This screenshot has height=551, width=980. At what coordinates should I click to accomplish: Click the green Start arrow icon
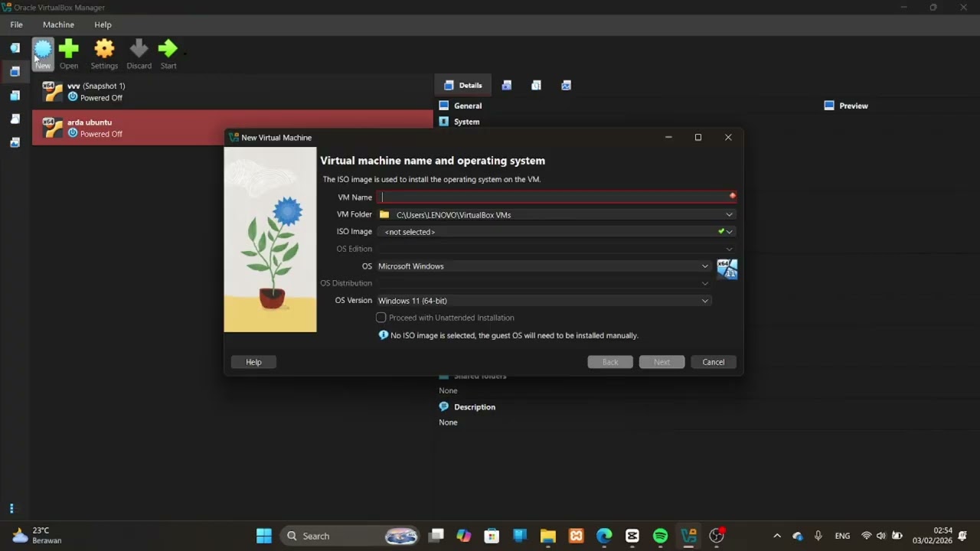(x=168, y=54)
